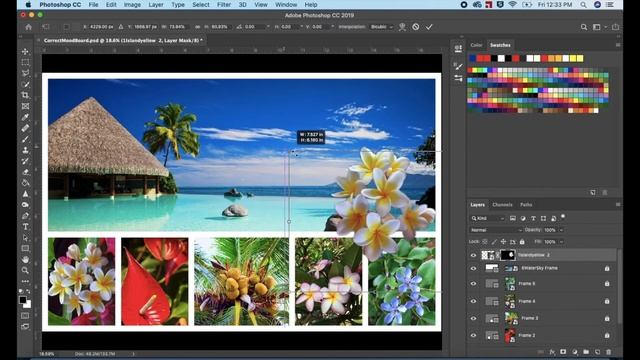The image size is (640, 360).
Task: Hide the Frame 4 layer
Action: pyautogui.click(x=473, y=301)
